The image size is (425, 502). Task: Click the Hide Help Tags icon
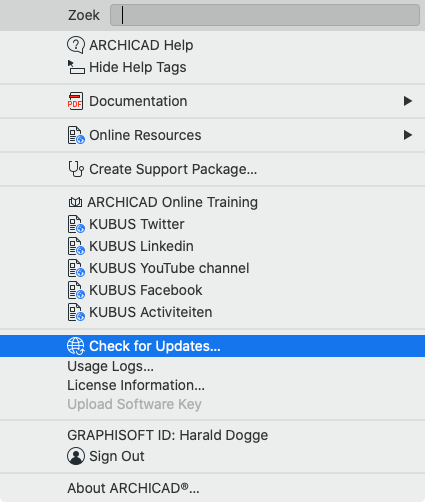[76, 67]
